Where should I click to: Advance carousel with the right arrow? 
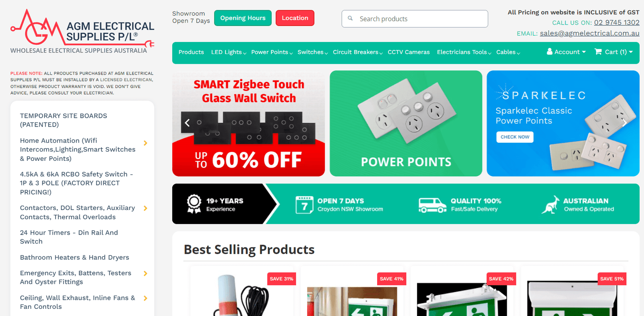point(624,123)
